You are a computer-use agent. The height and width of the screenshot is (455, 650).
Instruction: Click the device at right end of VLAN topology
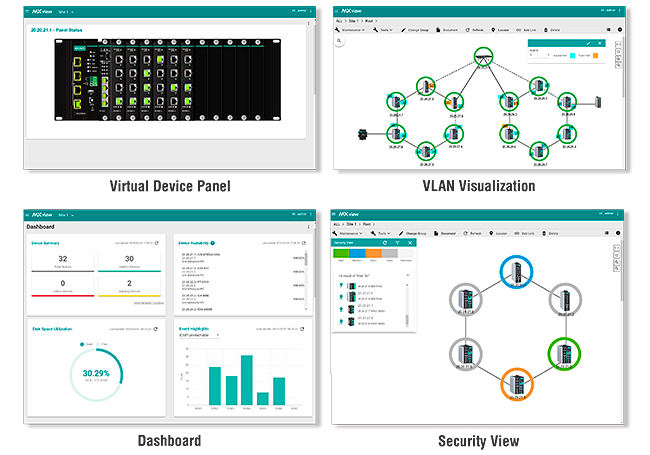coord(598,102)
